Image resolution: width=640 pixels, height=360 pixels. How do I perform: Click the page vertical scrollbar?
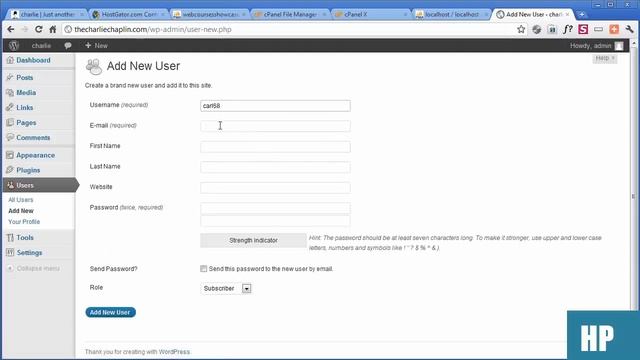point(634,196)
